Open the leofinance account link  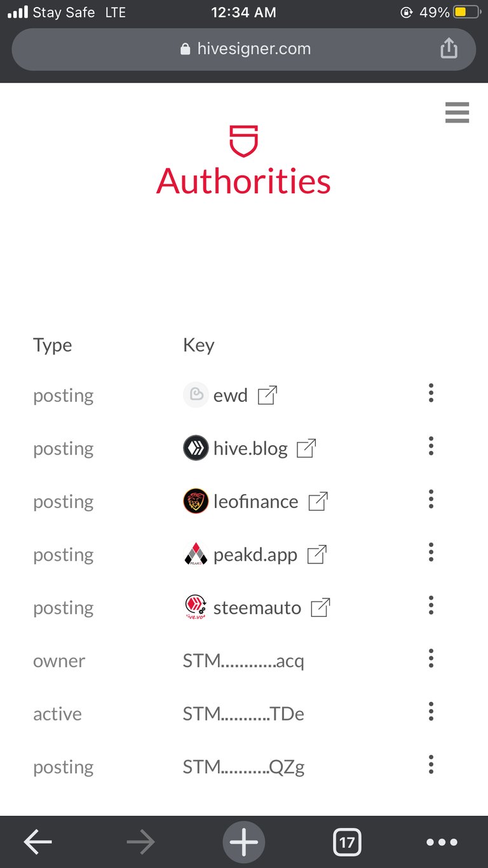coord(256,502)
